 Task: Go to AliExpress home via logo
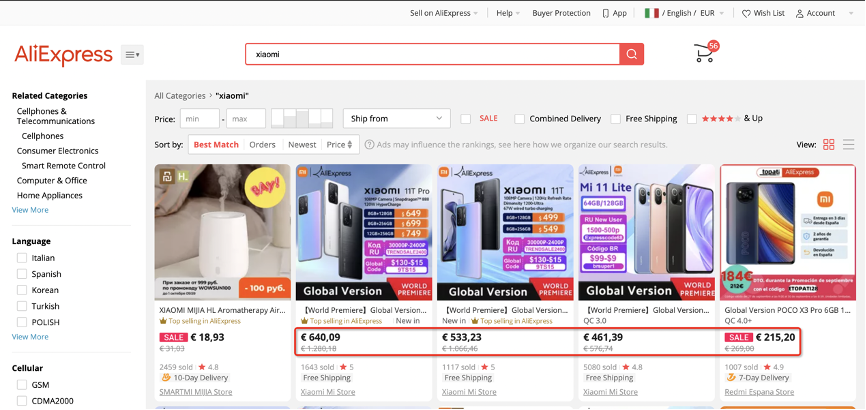click(64, 55)
